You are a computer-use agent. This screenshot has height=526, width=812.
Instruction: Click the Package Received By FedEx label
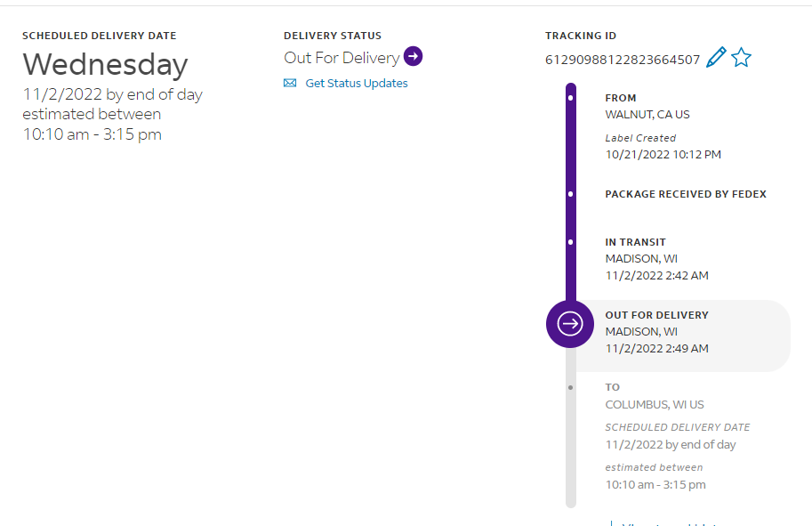point(685,194)
